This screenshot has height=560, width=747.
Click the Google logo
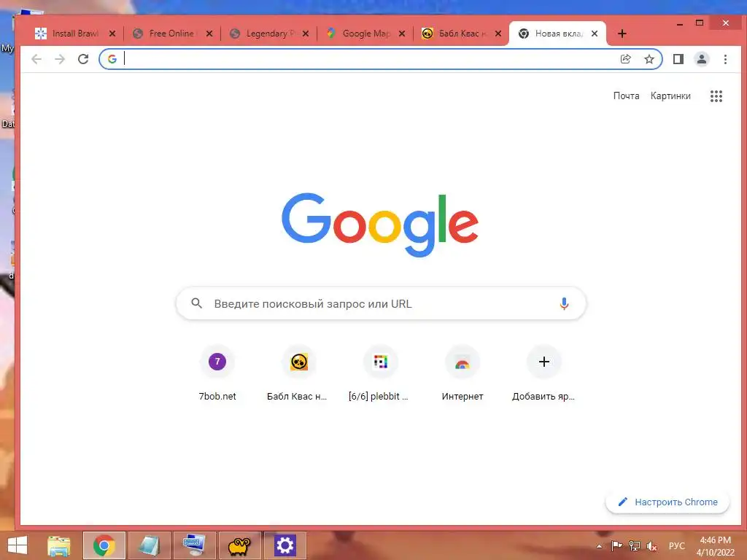(380, 225)
